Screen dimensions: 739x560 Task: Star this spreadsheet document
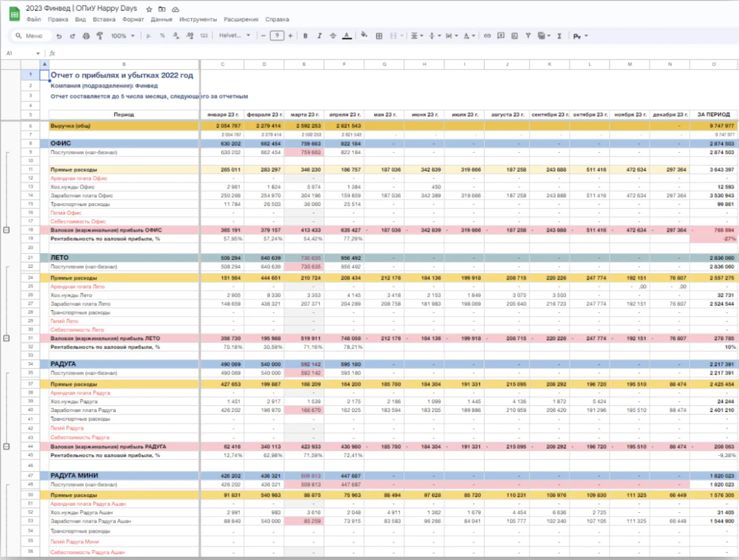149,9
